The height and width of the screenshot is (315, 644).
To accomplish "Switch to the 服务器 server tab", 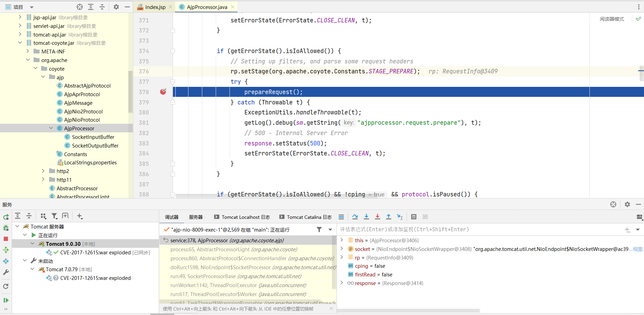I will (x=196, y=217).
